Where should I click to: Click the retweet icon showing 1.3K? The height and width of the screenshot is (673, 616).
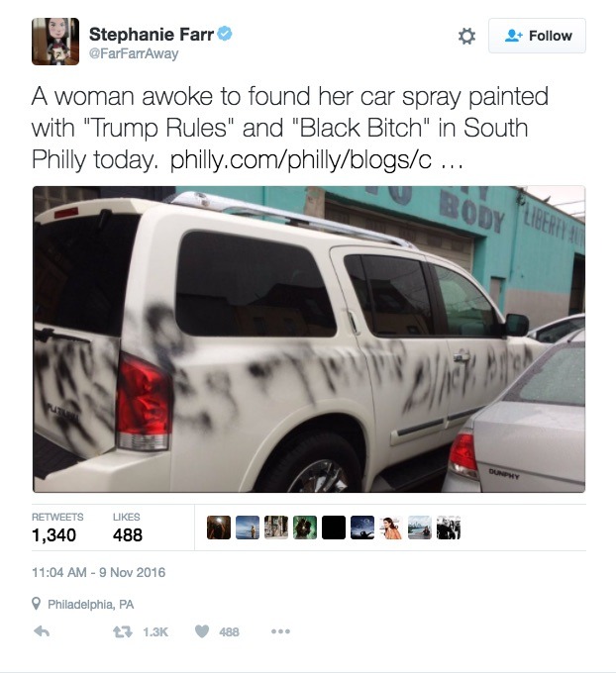pos(123,631)
